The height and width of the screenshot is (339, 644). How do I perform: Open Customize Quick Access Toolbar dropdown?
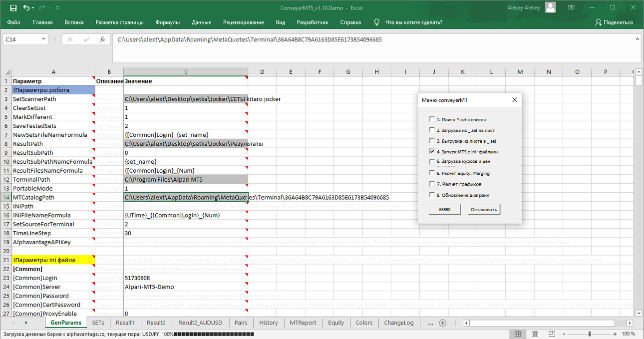[57, 8]
